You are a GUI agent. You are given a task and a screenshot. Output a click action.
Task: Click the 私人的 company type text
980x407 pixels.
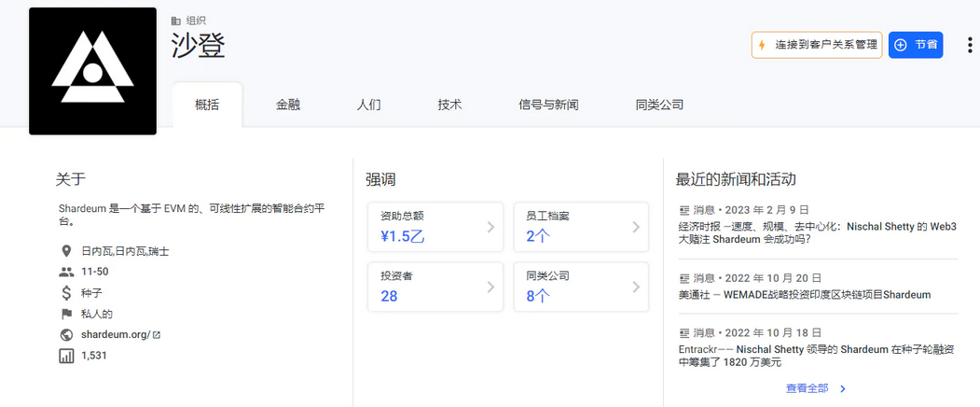point(97,314)
